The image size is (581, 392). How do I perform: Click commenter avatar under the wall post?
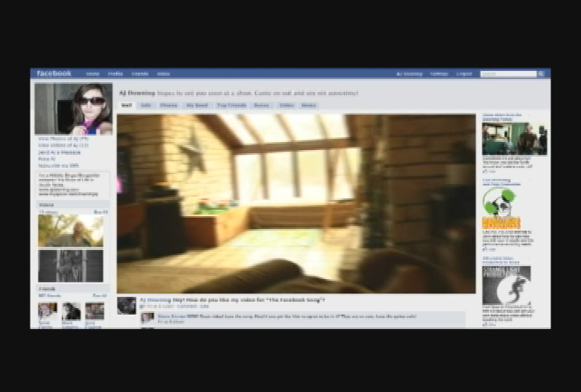point(147,318)
